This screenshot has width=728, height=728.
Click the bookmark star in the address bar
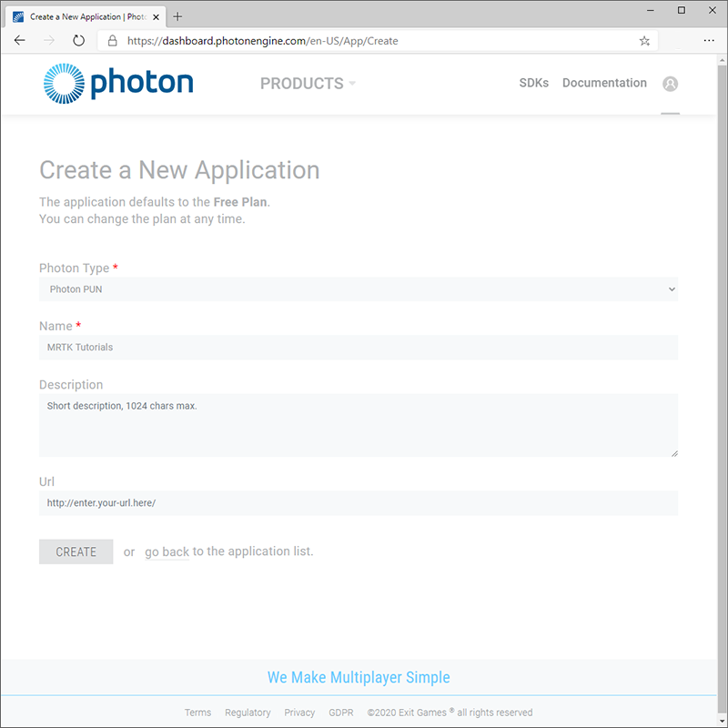(x=643, y=40)
